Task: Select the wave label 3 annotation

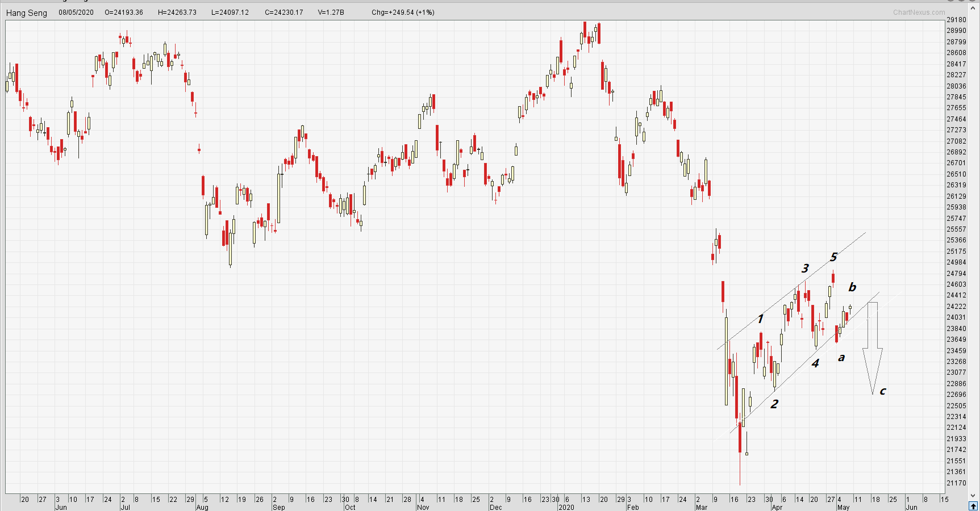Action: (805, 269)
